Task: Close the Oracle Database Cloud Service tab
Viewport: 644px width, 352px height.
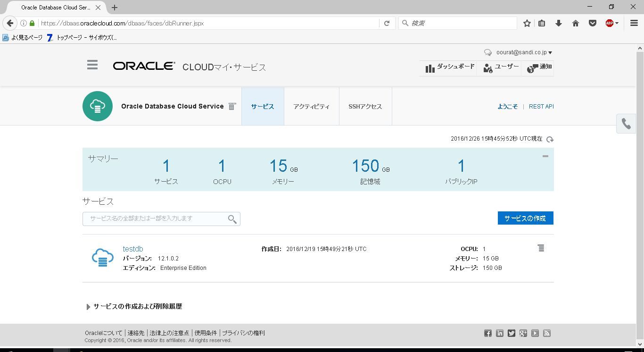Action: click(98, 8)
